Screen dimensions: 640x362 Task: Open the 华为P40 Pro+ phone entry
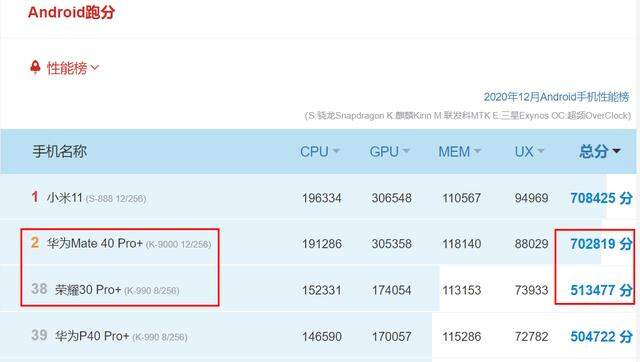92,336
